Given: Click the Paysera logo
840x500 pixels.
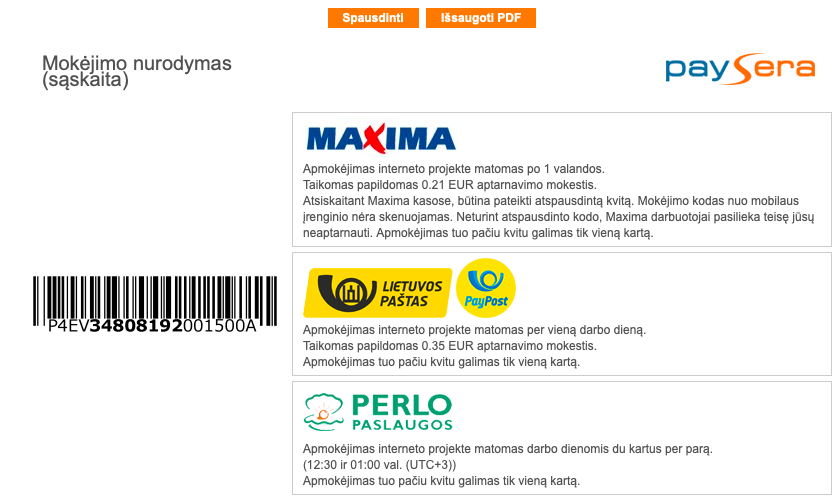Looking at the screenshot, I should [740, 69].
